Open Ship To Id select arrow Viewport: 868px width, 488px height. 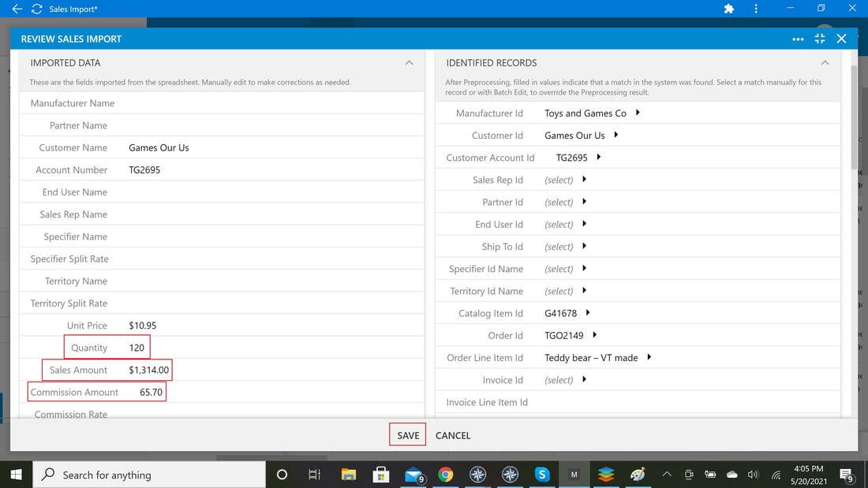click(584, 246)
